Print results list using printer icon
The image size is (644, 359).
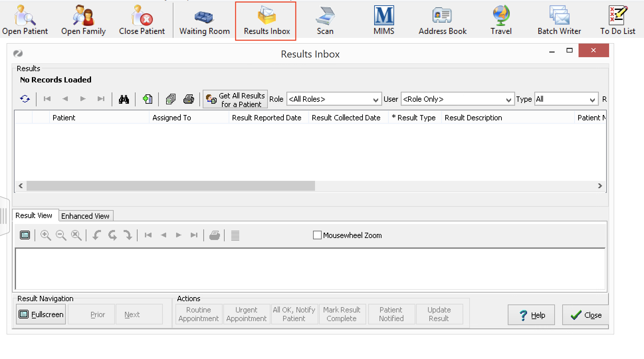click(x=189, y=99)
